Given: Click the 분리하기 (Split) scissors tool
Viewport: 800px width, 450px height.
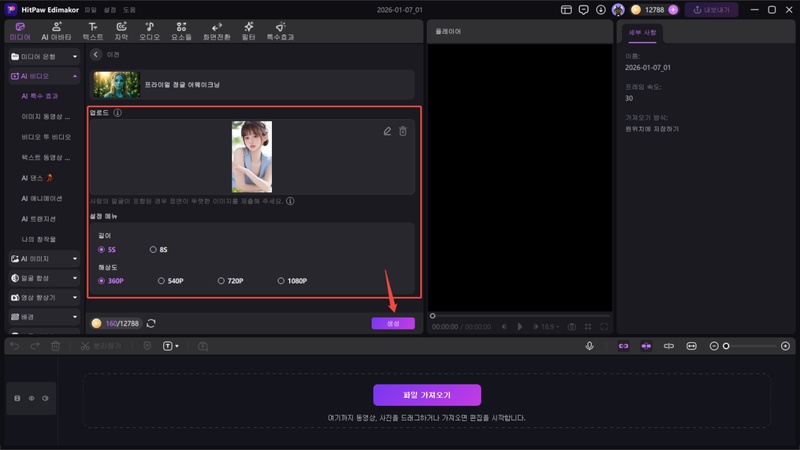Looking at the screenshot, I should [101, 346].
